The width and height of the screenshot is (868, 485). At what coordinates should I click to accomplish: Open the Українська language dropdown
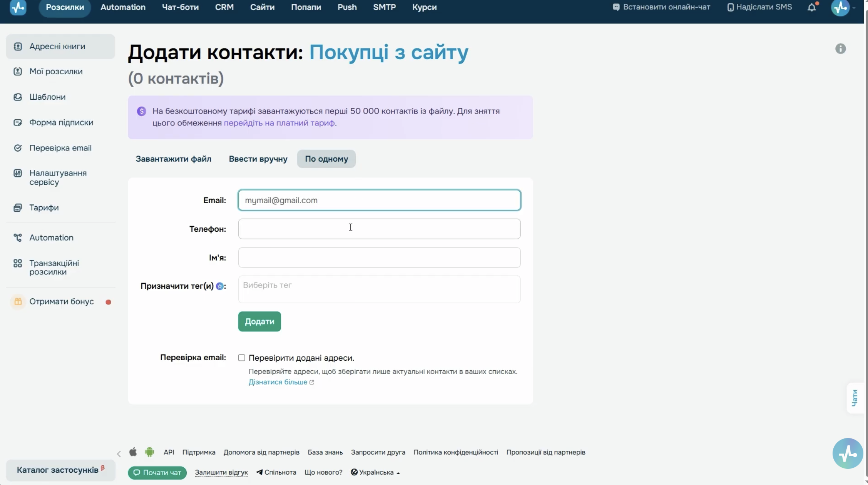click(x=375, y=472)
